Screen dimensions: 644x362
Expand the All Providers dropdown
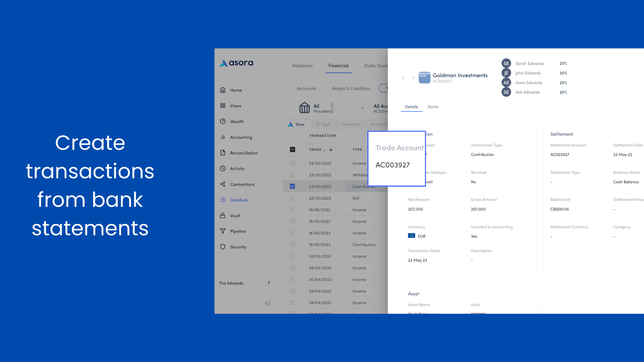coord(363,108)
